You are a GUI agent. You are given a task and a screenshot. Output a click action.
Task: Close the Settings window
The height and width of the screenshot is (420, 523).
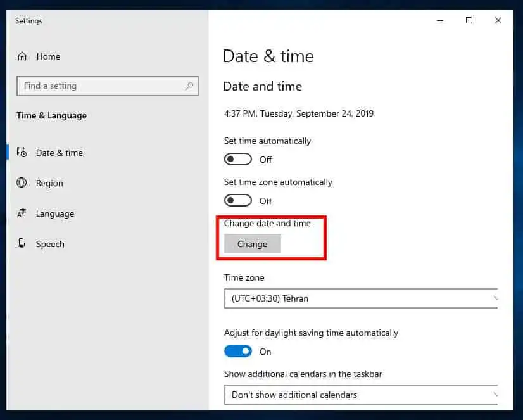pyautogui.click(x=498, y=20)
